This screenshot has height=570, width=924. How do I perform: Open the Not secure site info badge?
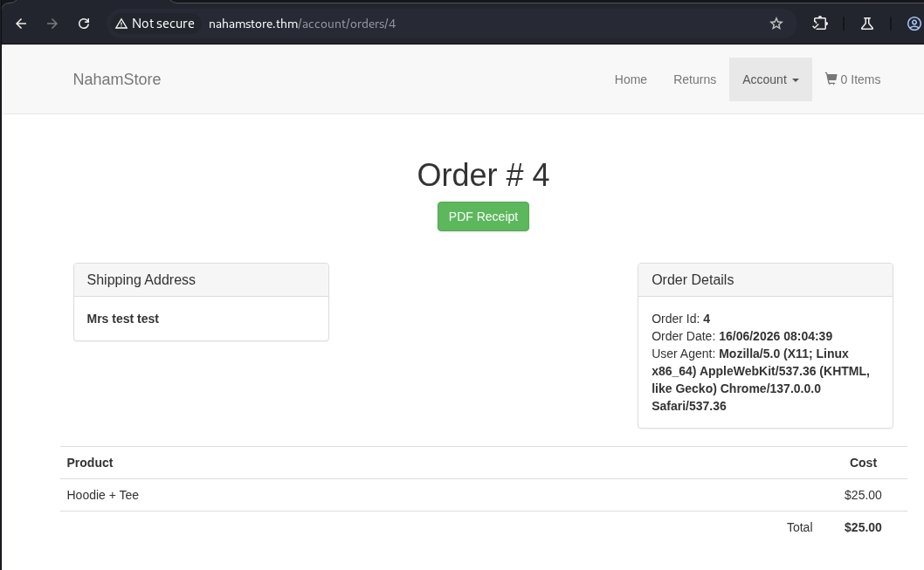[x=155, y=24]
